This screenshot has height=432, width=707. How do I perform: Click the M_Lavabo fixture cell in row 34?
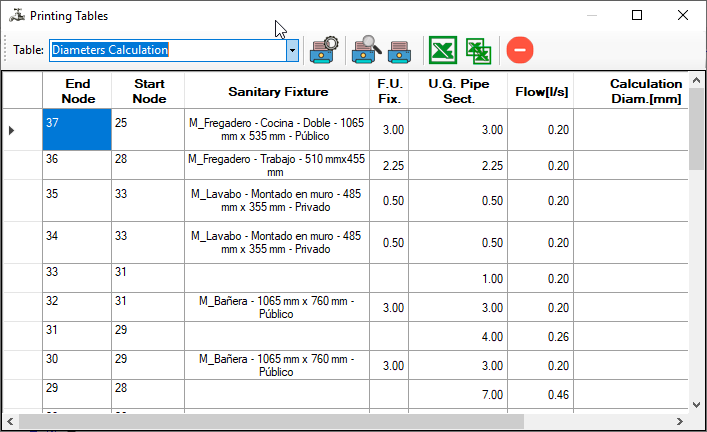click(277, 243)
